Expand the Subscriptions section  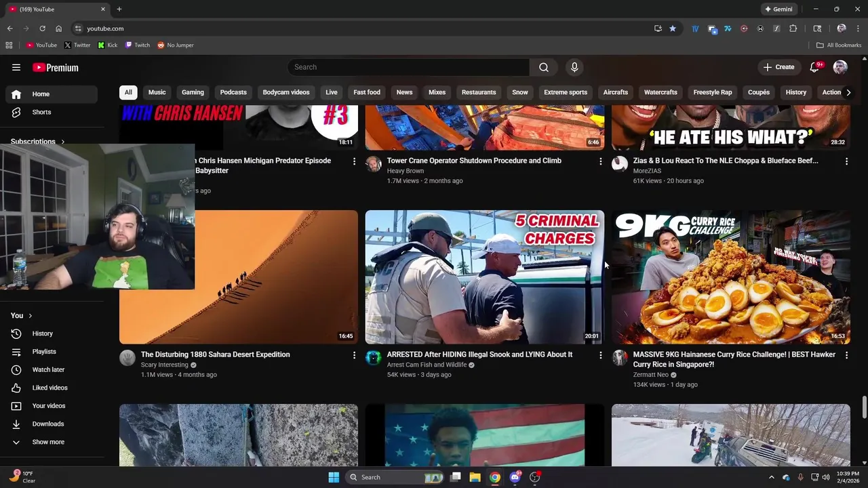(38, 142)
